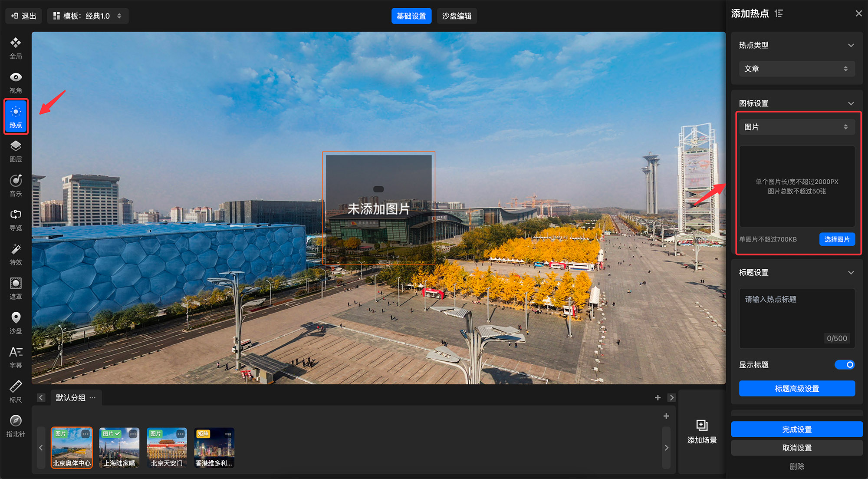Open the 标尺 ruler tool
The image size is (868, 479).
pyautogui.click(x=16, y=391)
